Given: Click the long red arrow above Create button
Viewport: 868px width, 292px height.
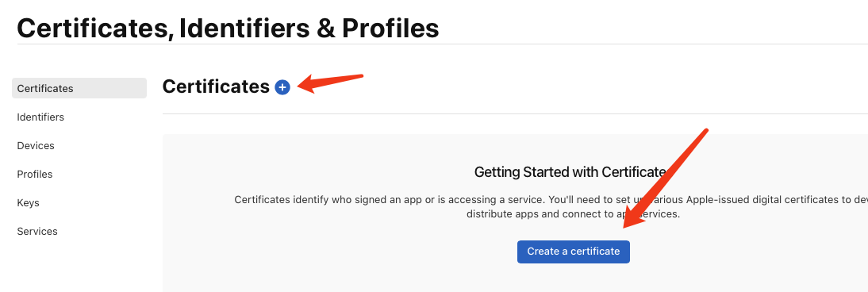Looking at the screenshot, I should coord(666,179).
